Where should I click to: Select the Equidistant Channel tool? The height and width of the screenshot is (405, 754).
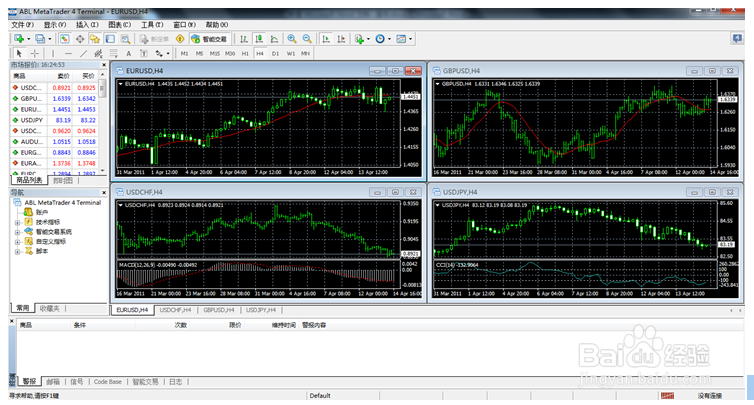coord(99,53)
